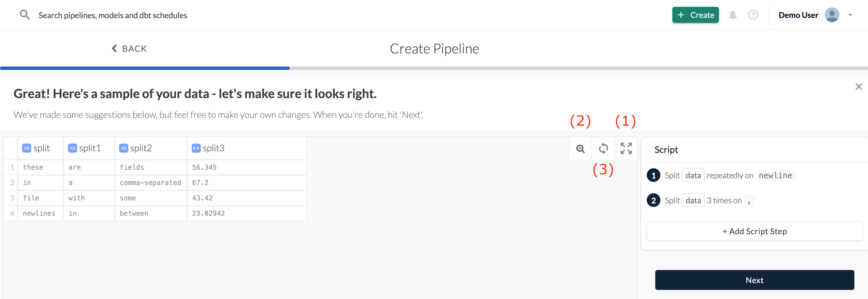Click the pipeline search input field
This screenshot has height=299, width=868.
click(x=113, y=15)
